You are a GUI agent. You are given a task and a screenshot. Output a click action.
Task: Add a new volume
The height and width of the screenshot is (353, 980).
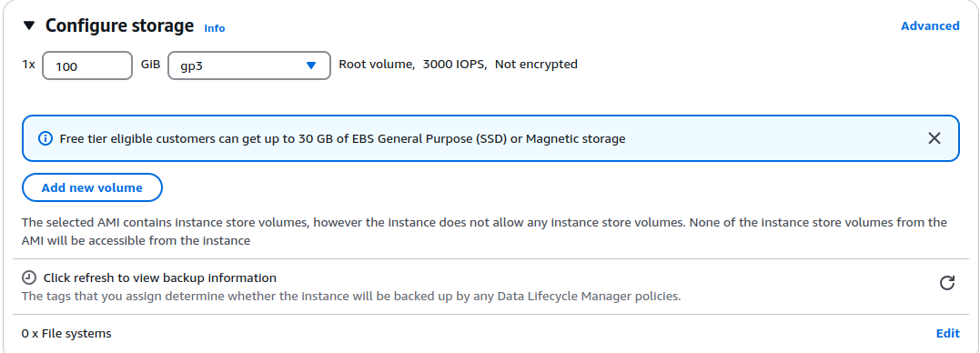point(92,187)
